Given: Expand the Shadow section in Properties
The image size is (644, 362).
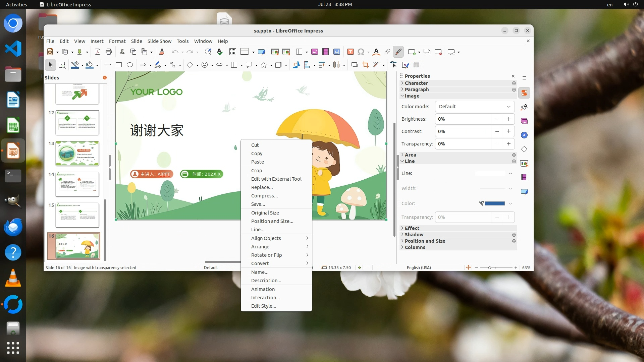Looking at the screenshot, I should point(414,235).
